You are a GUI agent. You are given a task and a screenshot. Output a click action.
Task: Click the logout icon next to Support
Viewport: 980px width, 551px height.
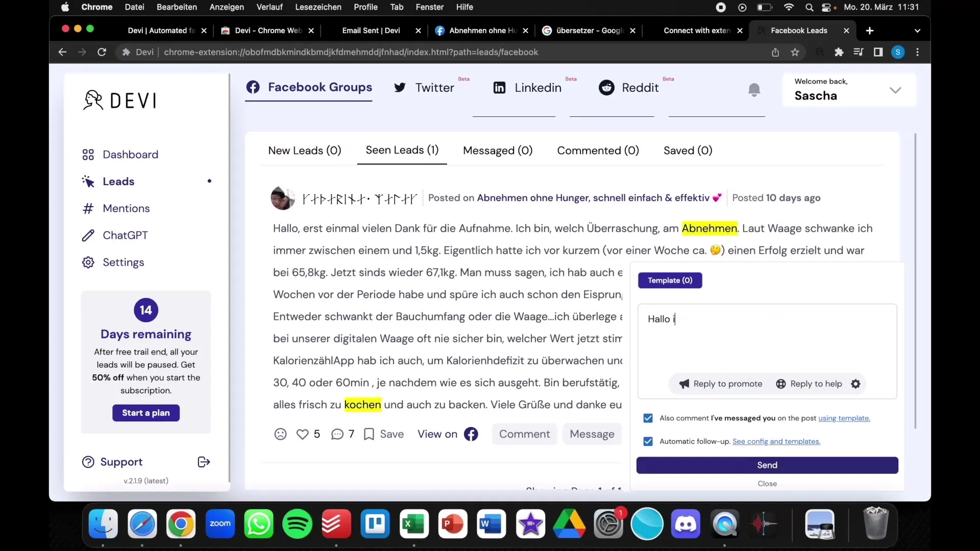click(x=204, y=462)
